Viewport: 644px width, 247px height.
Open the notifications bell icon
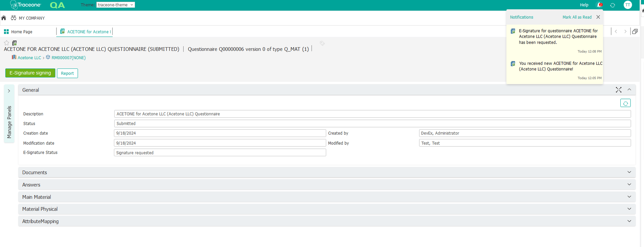point(599,5)
